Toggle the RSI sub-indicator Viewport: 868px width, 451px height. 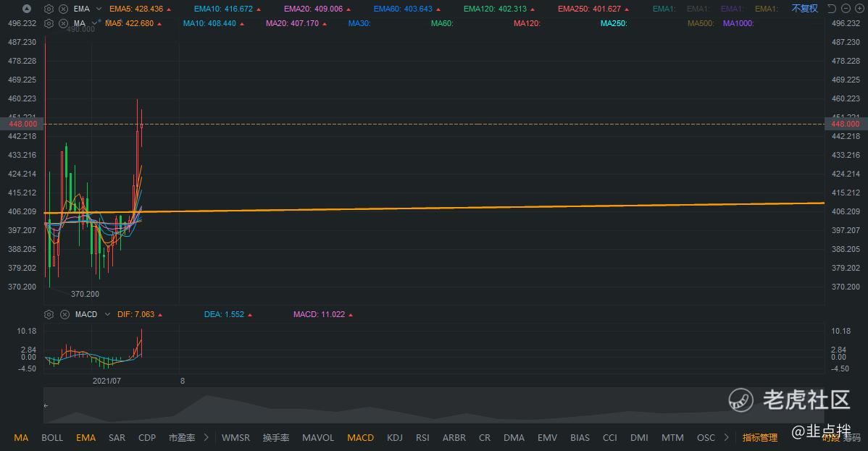(x=422, y=438)
